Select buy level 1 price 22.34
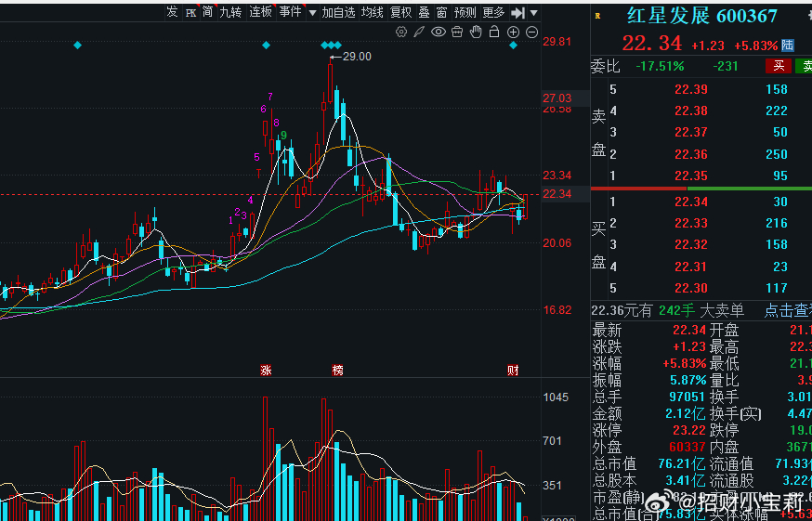Screen dimensions: 812x521 [x=691, y=202]
